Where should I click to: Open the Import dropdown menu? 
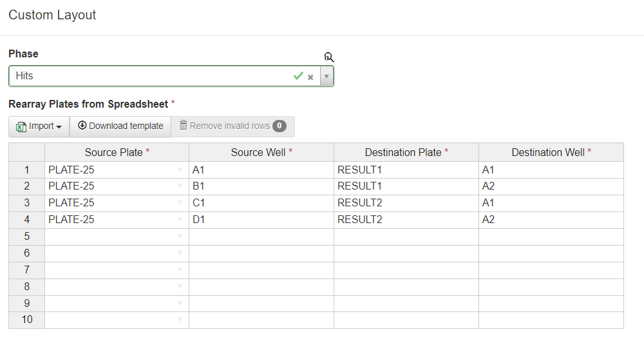point(39,126)
